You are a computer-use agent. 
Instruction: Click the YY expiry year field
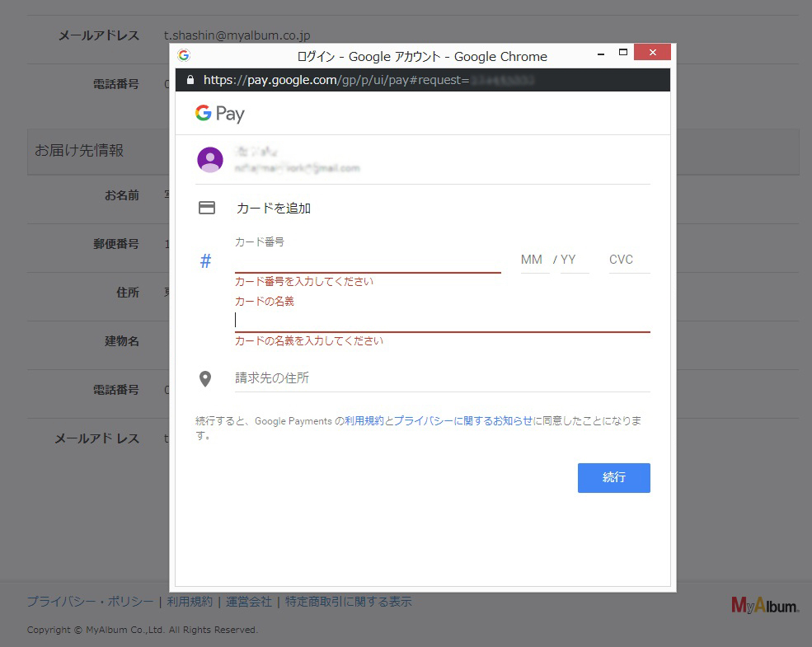pos(573,260)
